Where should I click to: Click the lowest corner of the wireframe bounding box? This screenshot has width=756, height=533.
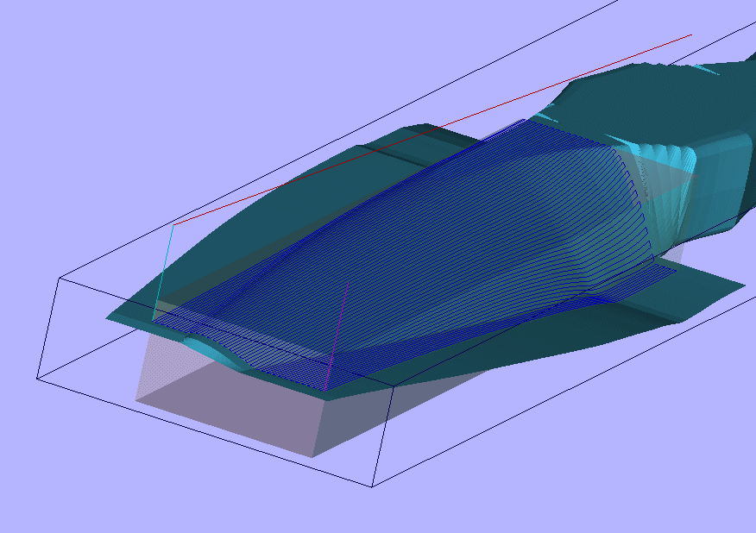click(x=372, y=487)
